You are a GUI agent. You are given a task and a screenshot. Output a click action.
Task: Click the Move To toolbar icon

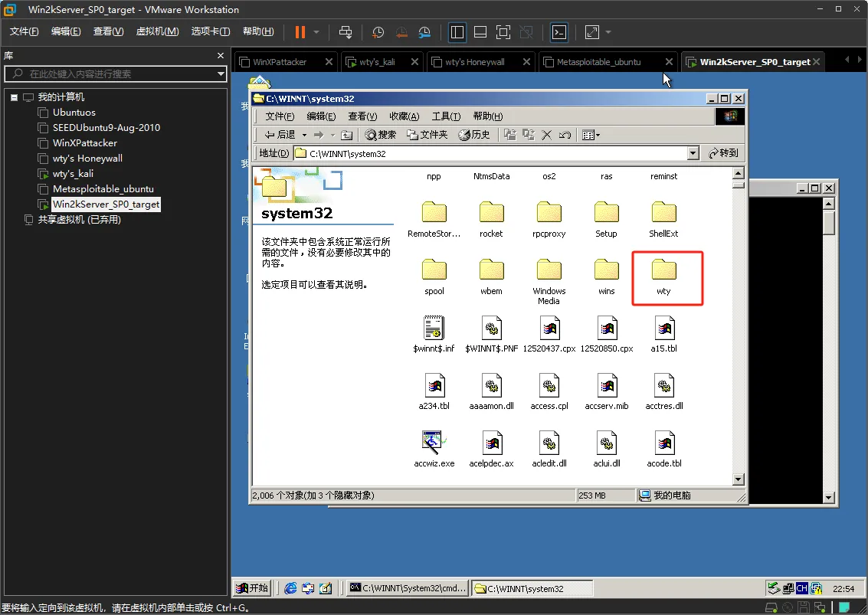point(509,135)
